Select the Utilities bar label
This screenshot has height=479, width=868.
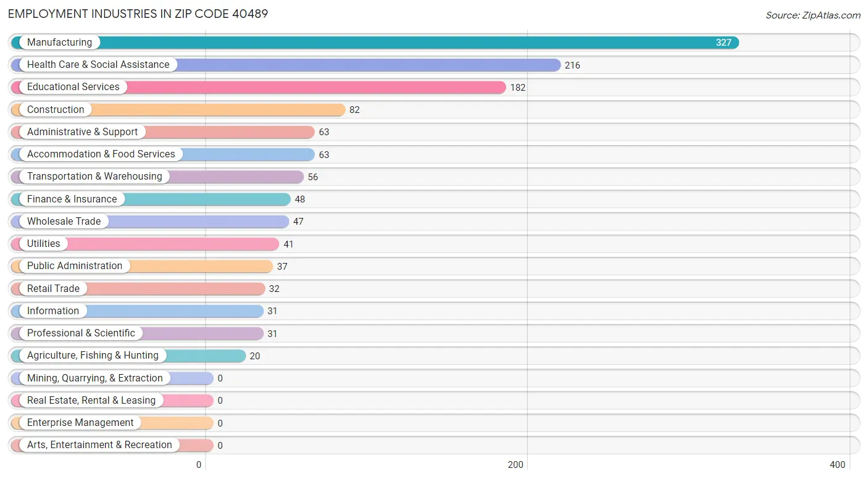[44, 244]
